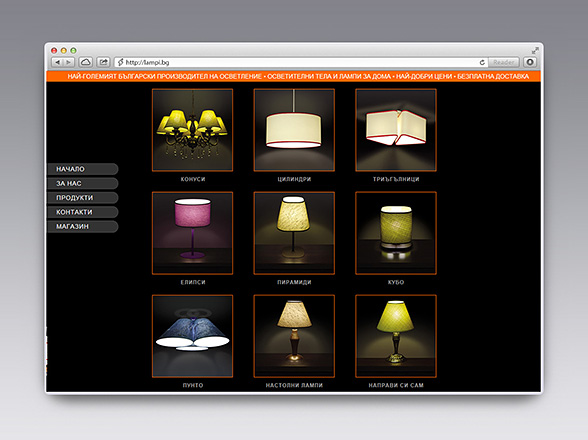
Task: Click the НАСТОЛНИ ЛАМПИ caption text
Action: (294, 385)
